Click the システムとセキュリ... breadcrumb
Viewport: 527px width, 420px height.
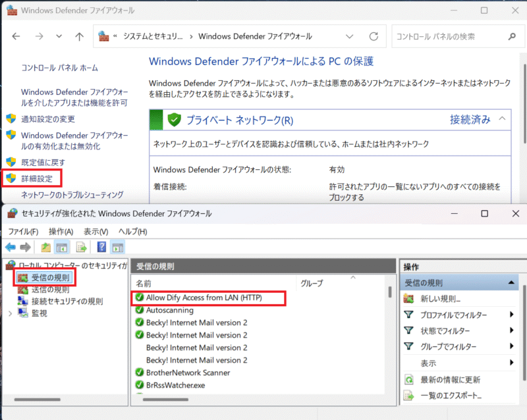[153, 36]
